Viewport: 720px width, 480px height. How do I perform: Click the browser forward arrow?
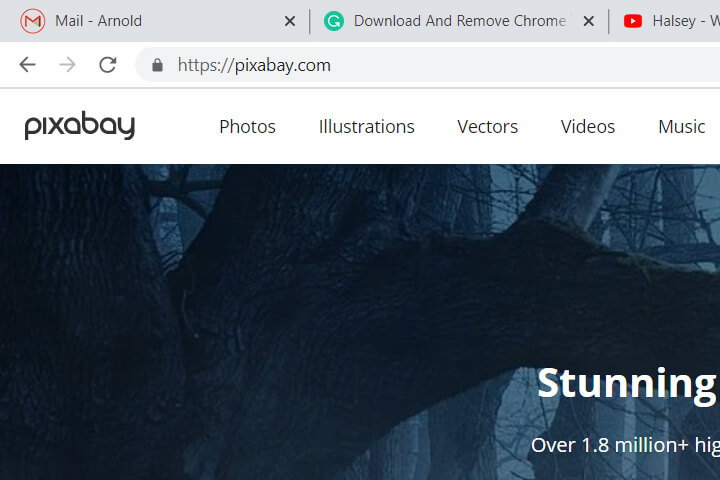click(68, 65)
